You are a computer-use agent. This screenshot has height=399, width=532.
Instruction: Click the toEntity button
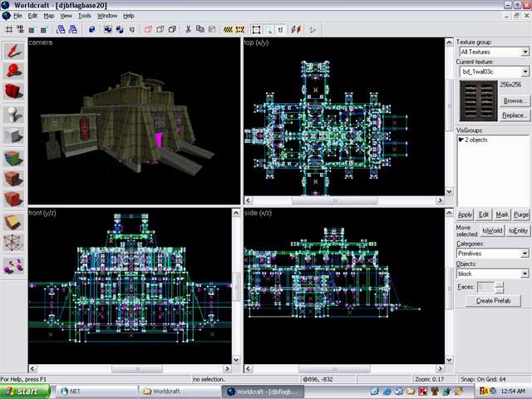(x=518, y=231)
